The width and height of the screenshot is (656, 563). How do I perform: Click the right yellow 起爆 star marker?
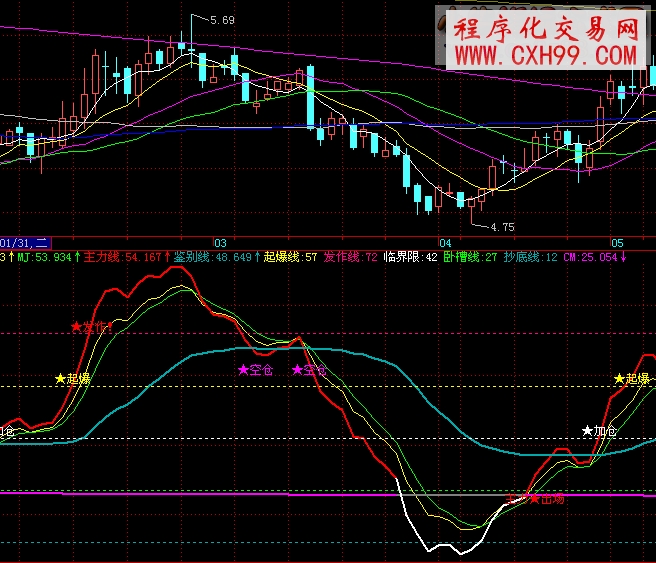tap(632, 379)
